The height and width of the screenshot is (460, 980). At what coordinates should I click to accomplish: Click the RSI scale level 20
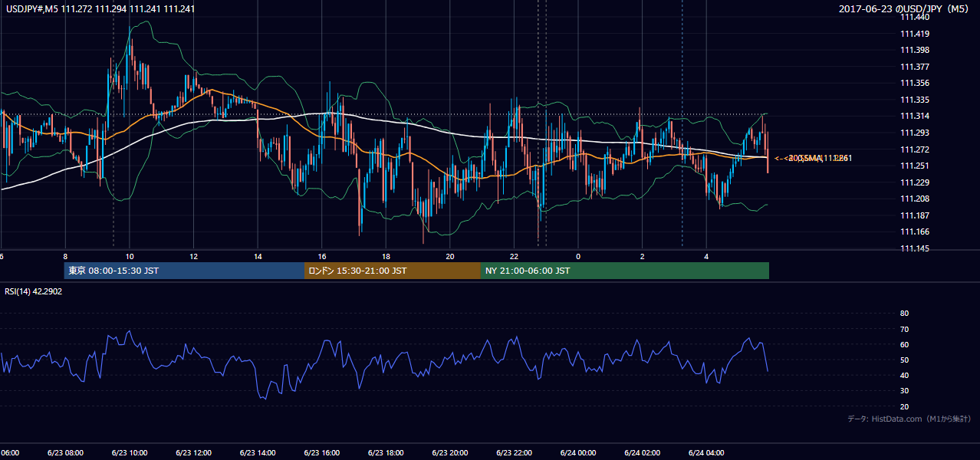(x=904, y=406)
